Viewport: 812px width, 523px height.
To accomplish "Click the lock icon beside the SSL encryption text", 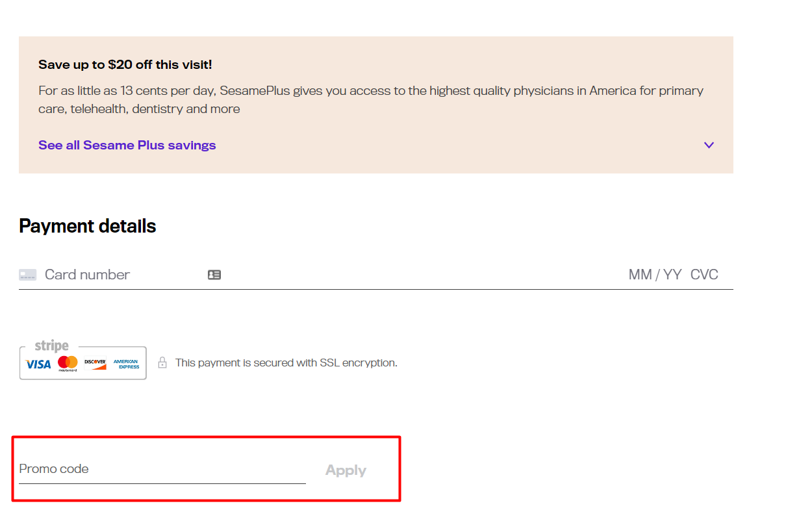I will tap(162, 363).
